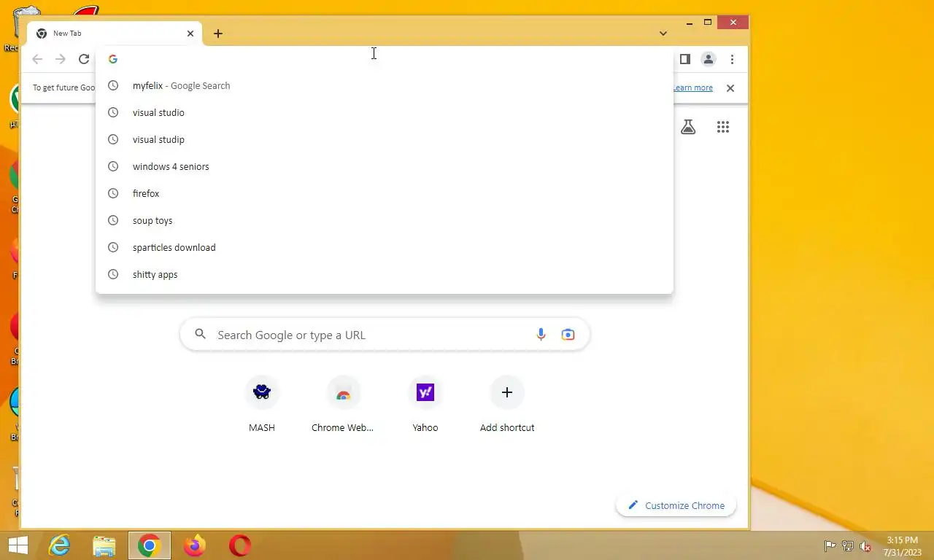Open the Chrome side panel icon

pos(684,59)
